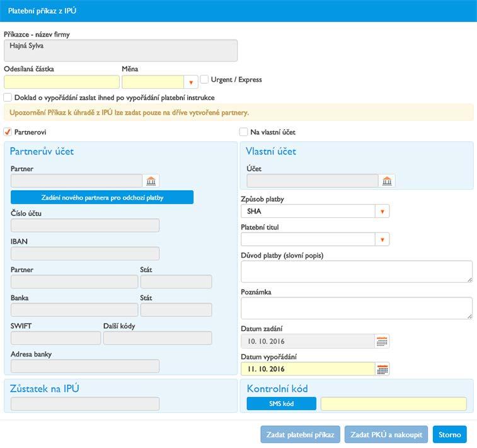Request the SMS kód button

pos(282,404)
